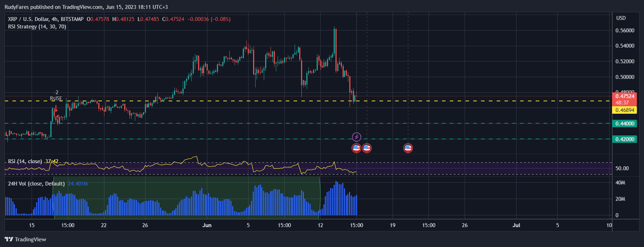Click the Jun label on the time axis
This screenshot has height=247, width=644.
[207, 225]
